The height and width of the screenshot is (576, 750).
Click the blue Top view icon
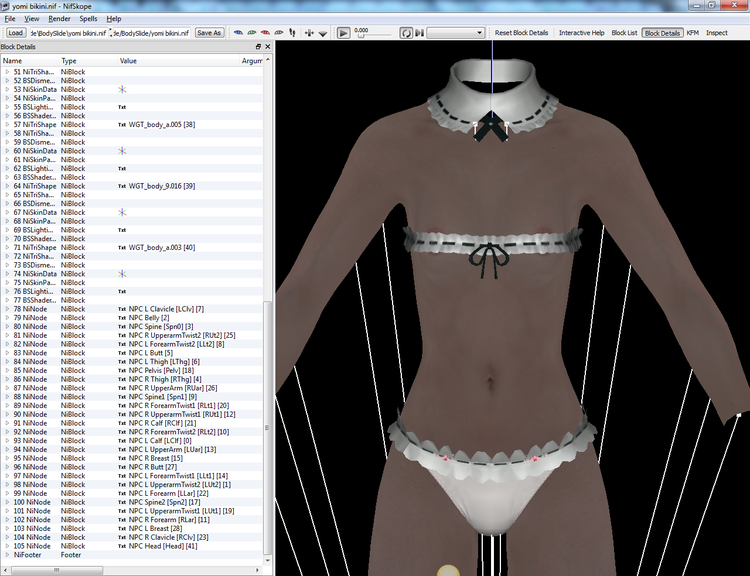[x=238, y=33]
